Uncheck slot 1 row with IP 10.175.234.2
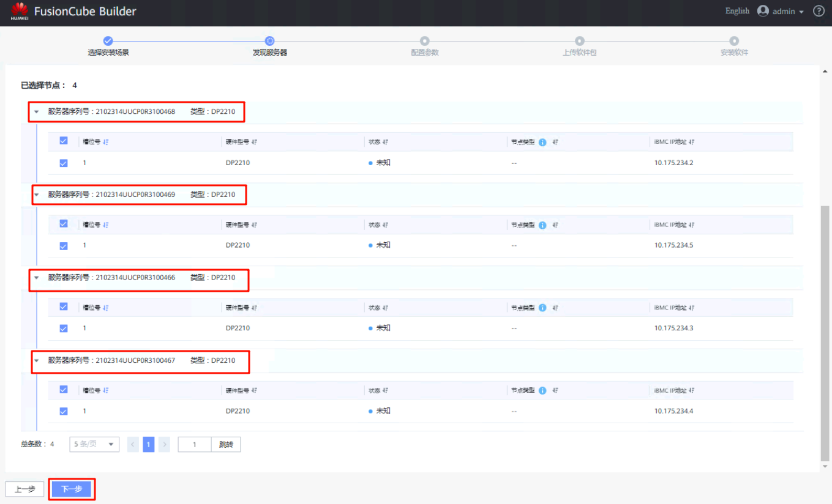Image resolution: width=832 pixels, height=504 pixels. click(64, 163)
